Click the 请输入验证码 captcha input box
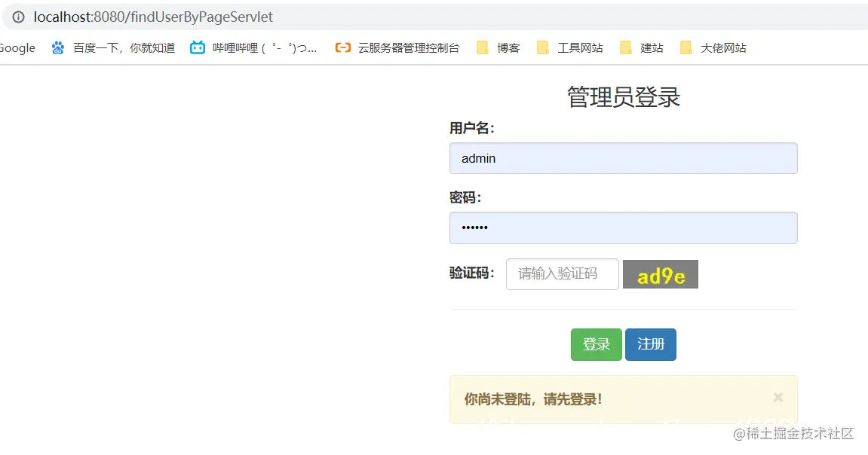Viewport: 868px width, 455px height. pyautogui.click(x=562, y=274)
